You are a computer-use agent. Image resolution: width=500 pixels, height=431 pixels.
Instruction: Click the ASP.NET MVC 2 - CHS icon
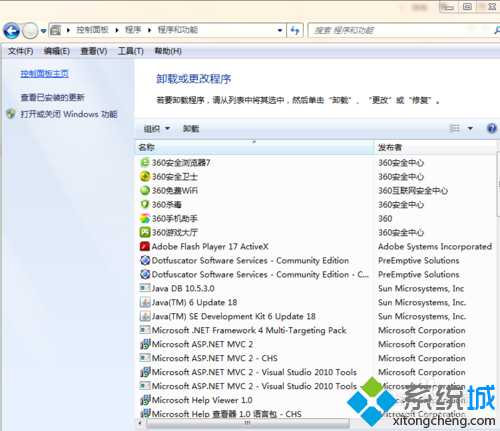[x=145, y=358]
